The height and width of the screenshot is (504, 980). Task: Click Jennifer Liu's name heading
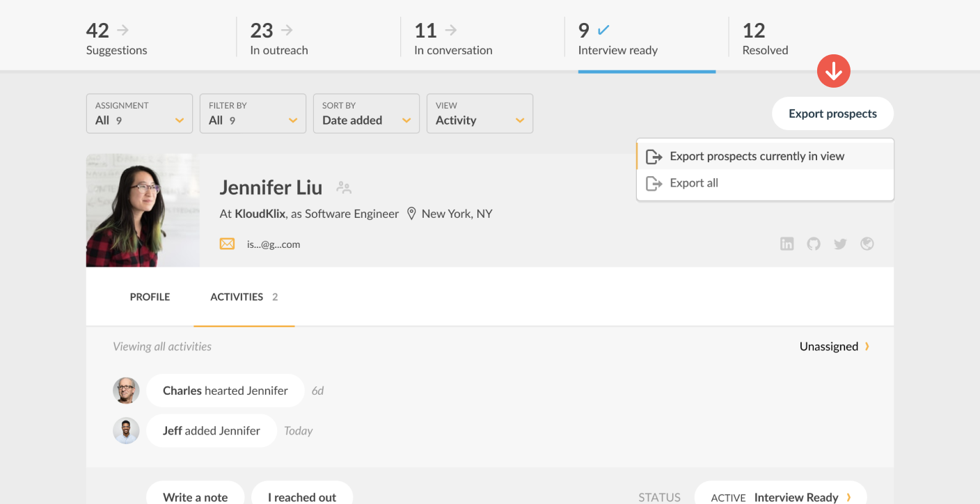271,187
